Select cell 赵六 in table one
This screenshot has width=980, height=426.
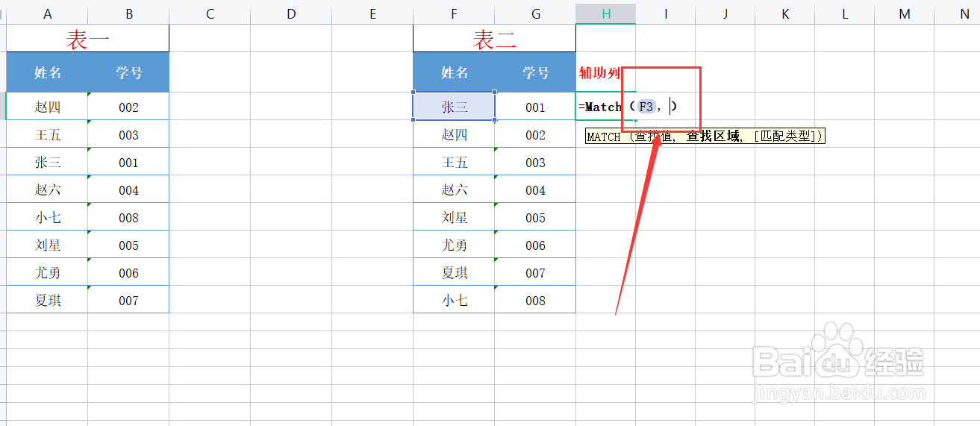coord(48,189)
